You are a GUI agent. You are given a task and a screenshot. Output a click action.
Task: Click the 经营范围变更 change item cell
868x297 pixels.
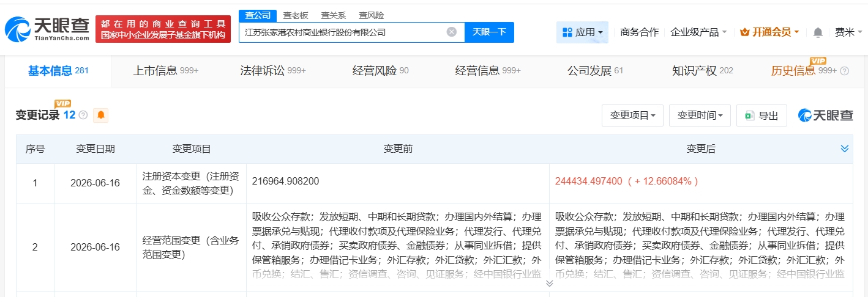click(192, 248)
